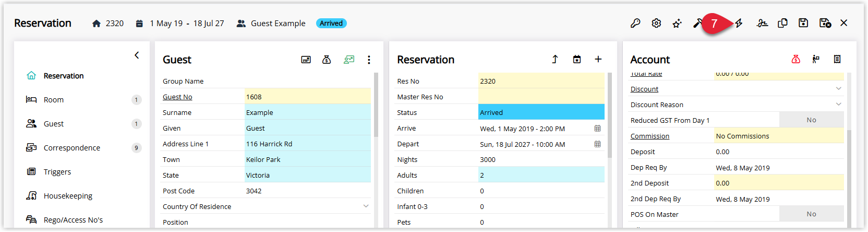
Task: Click the Guest panel vertical scrollbar
Action: [376, 105]
